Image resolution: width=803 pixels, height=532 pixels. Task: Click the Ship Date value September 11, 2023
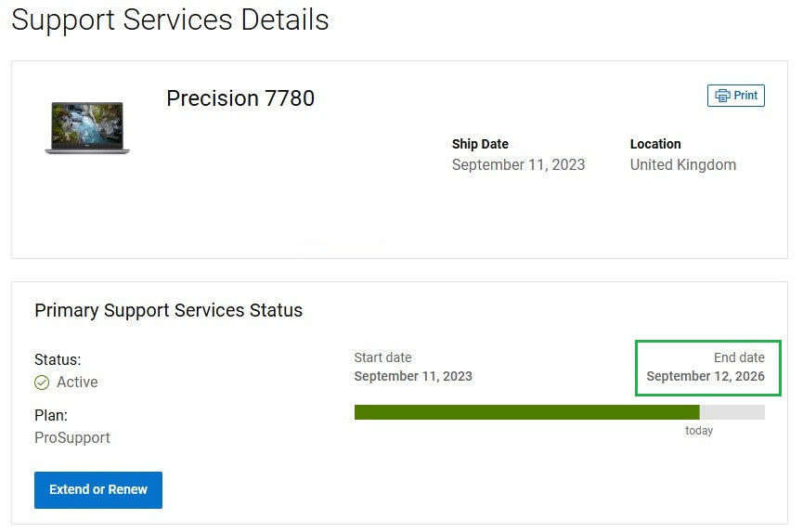click(x=518, y=165)
